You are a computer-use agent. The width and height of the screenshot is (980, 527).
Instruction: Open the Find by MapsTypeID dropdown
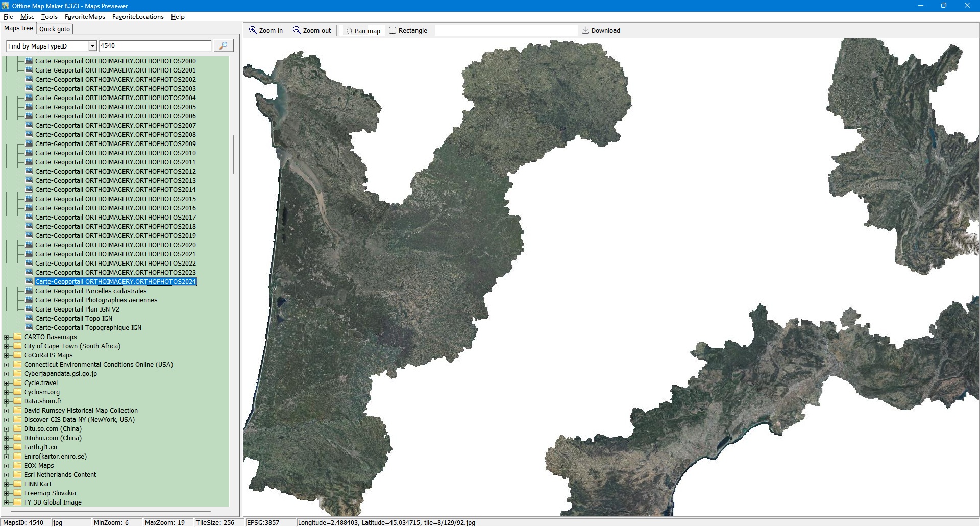pyautogui.click(x=92, y=46)
